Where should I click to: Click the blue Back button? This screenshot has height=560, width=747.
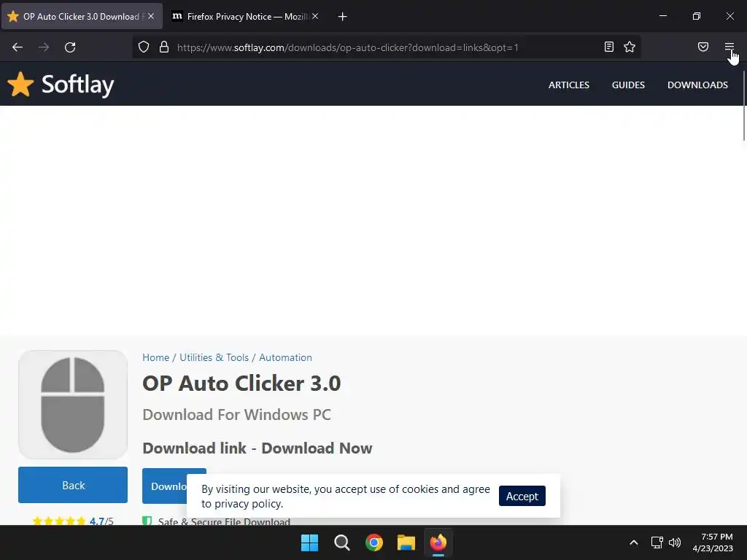click(x=73, y=485)
